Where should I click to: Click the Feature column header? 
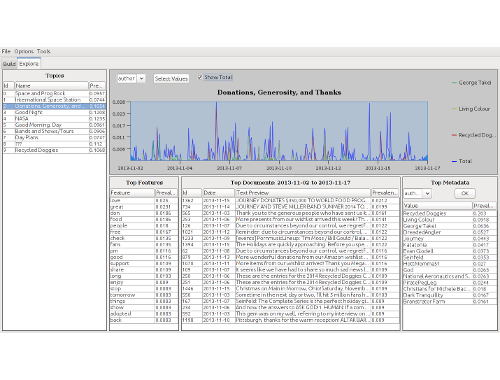[x=132, y=193]
